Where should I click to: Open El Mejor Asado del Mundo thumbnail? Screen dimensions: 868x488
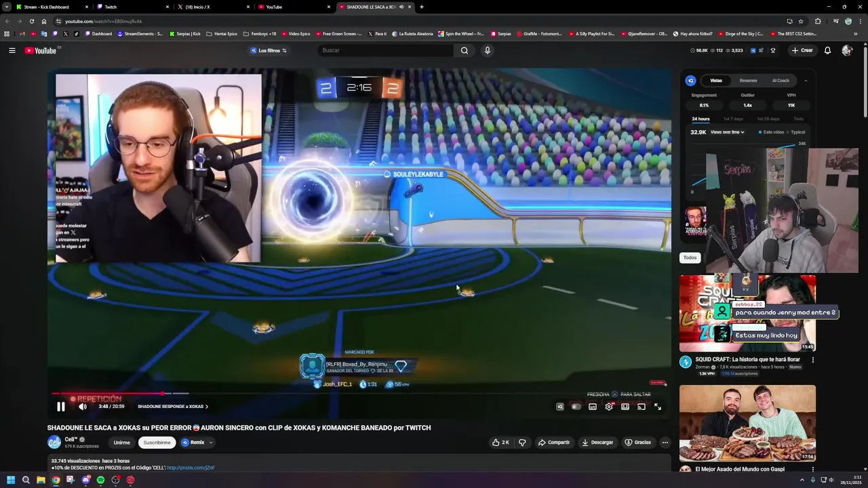coord(747,424)
